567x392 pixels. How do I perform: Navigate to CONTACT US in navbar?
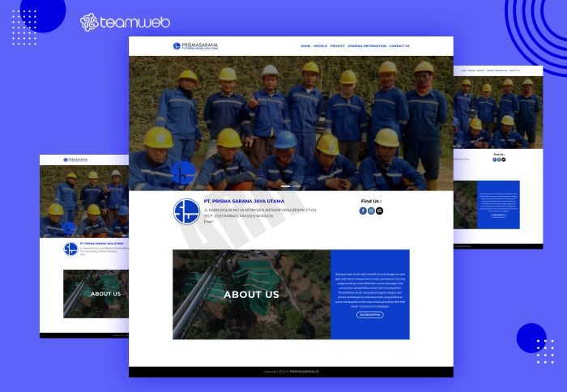pos(399,46)
